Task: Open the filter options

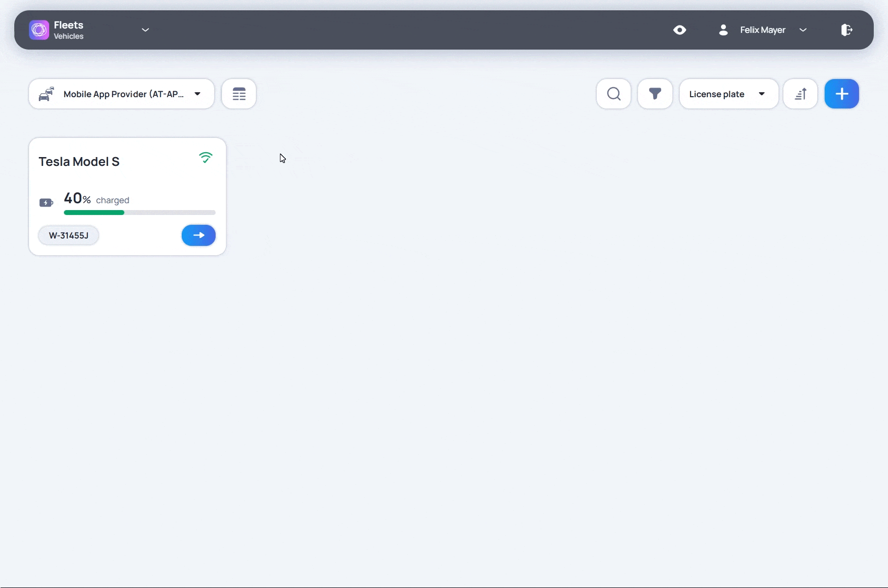Action: [655, 94]
